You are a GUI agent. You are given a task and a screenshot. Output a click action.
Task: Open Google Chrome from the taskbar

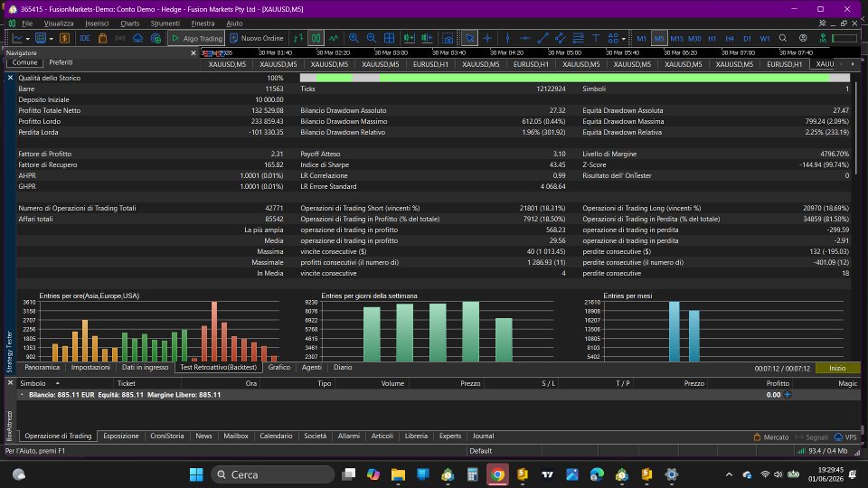[x=497, y=474]
